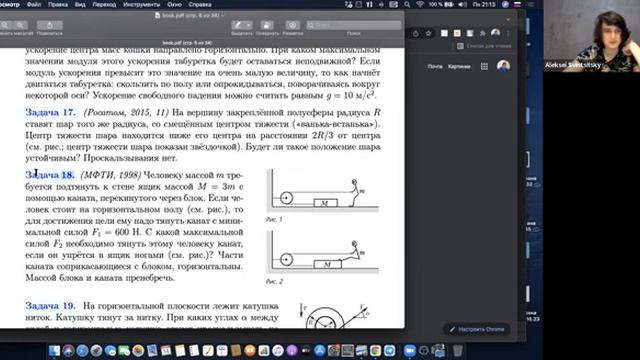Click the zoom out magnifier button
Image resolution: width=640 pixels, height=360 pixels.
pos(5,25)
